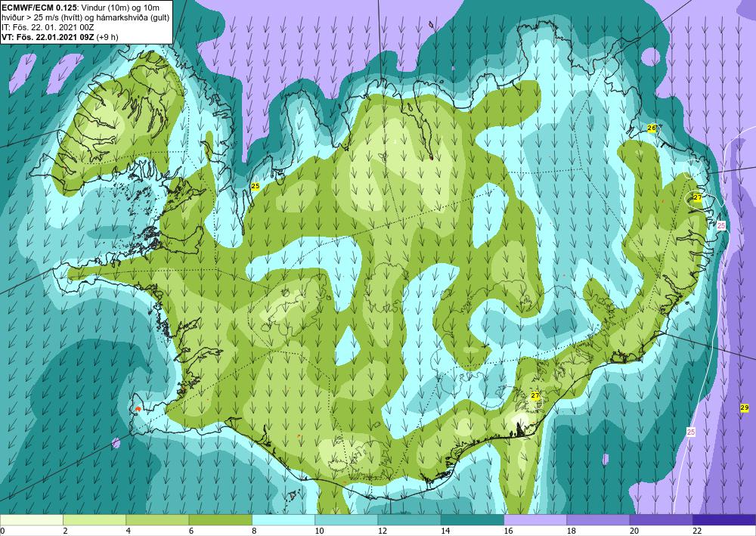Pick the light green 2–4 legend swatch
756x536 pixels.
pos(94,519)
